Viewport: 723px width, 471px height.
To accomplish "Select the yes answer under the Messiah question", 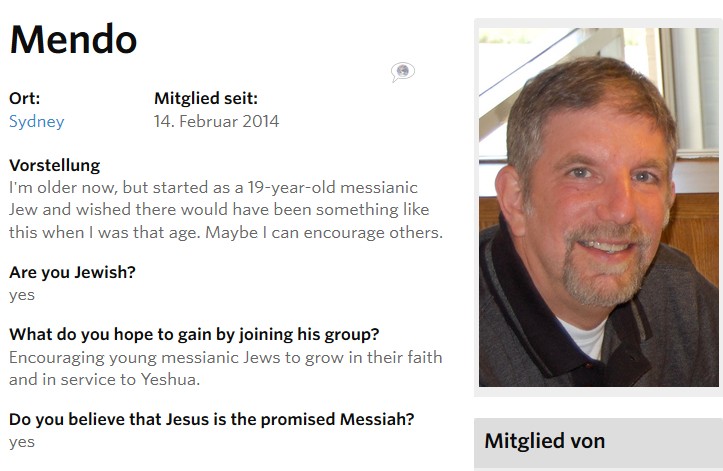I will tap(22, 442).
